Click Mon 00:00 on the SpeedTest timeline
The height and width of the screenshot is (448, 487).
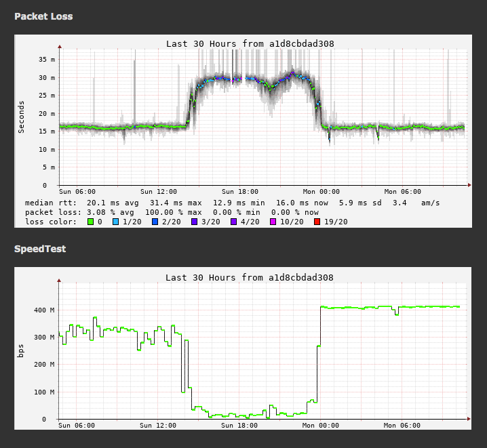pyautogui.click(x=321, y=426)
